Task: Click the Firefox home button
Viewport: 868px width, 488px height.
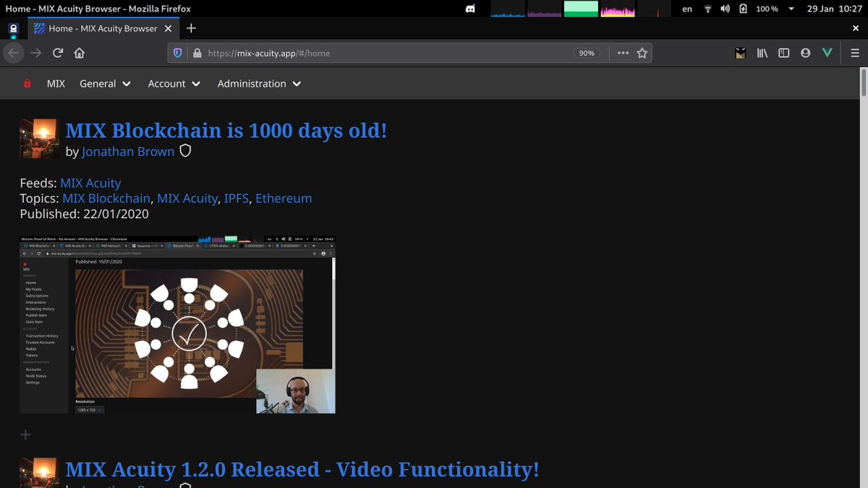Action: (80, 53)
